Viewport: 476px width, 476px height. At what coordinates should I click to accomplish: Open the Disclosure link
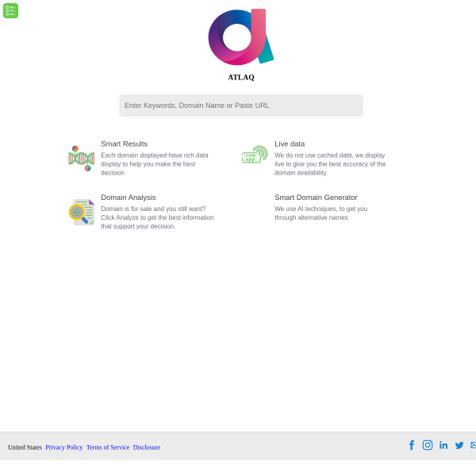pos(147,447)
